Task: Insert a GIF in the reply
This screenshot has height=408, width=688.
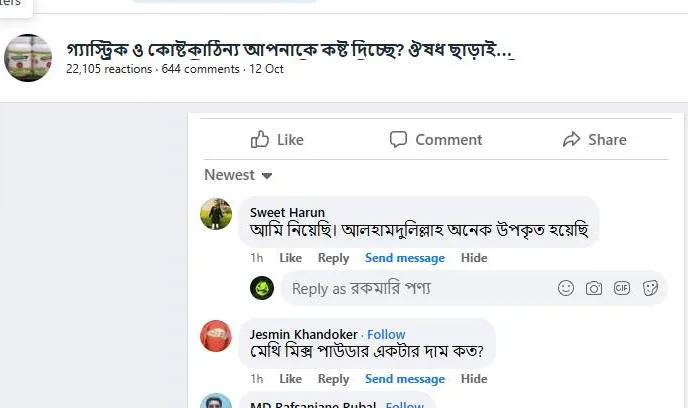Action: [622, 288]
